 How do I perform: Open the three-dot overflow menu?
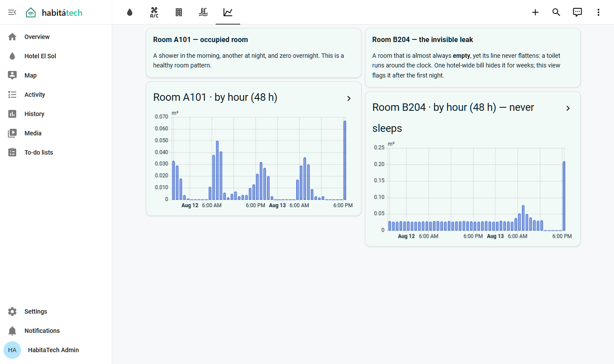tap(599, 12)
